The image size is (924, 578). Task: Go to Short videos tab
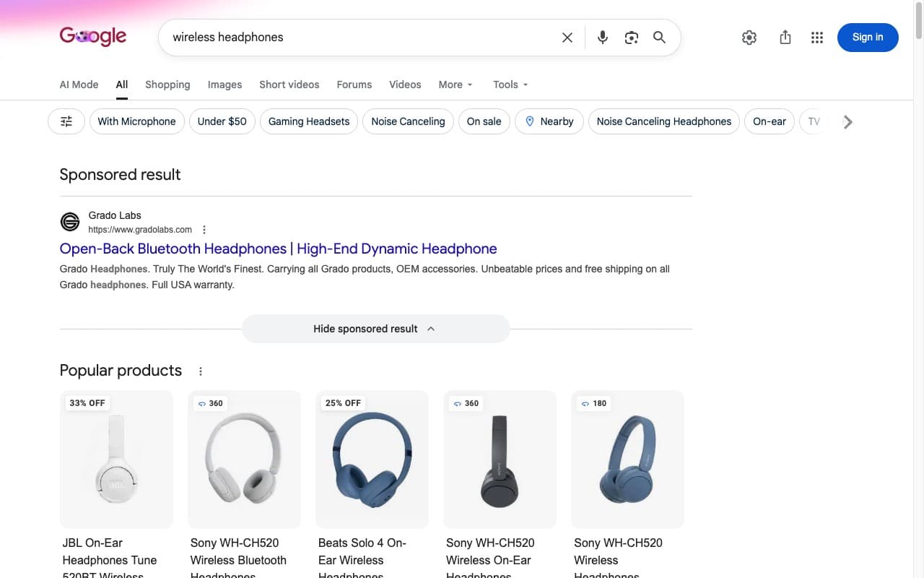289,85
